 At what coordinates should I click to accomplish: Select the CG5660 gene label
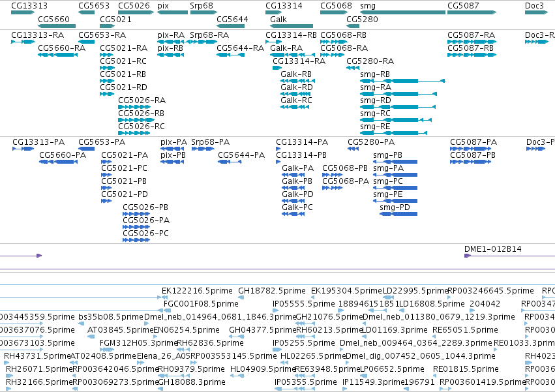53,19
